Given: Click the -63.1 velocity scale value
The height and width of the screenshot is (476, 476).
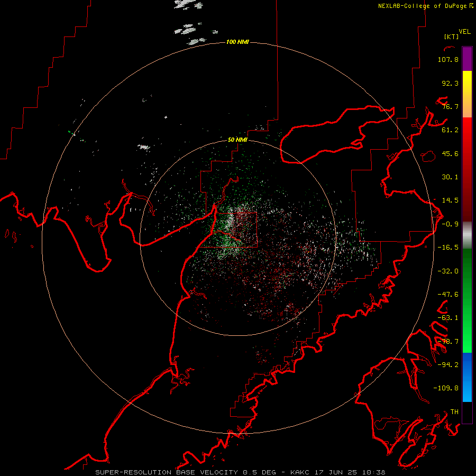Looking at the screenshot, I should (x=448, y=318).
